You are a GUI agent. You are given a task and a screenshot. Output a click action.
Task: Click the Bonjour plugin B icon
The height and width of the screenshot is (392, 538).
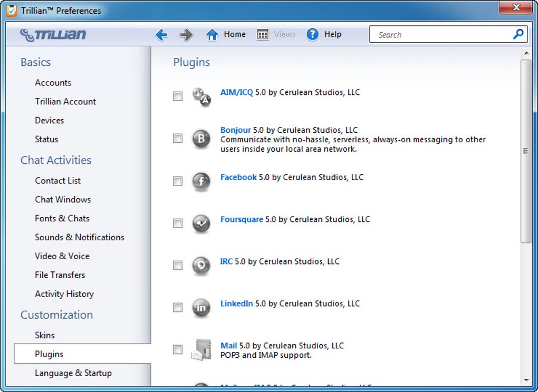pyautogui.click(x=201, y=139)
